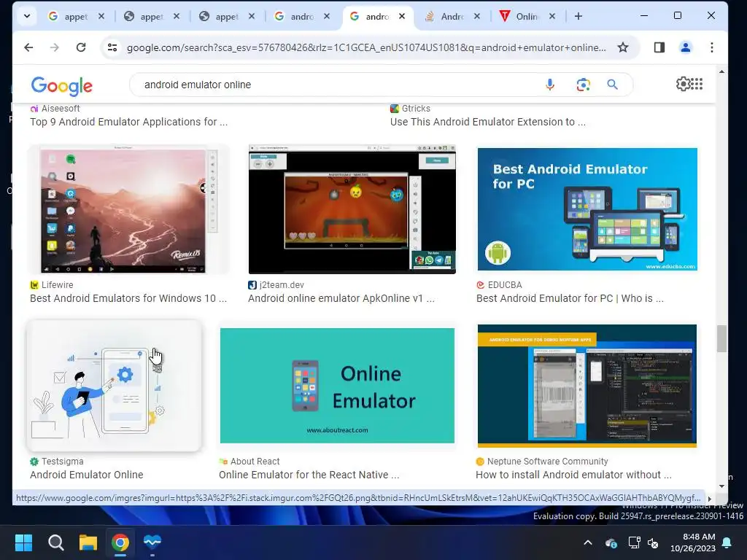
Task: Click the Google logo
Action: pyautogui.click(x=61, y=86)
